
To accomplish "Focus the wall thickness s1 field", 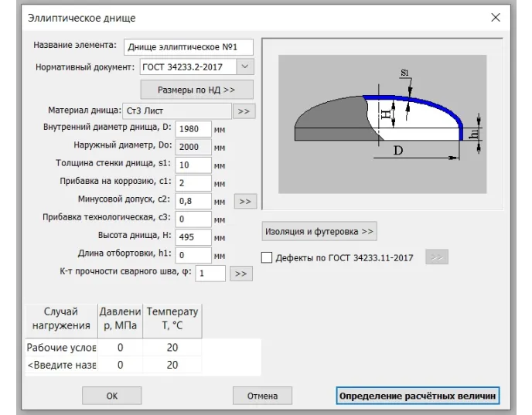I will pyautogui.click(x=193, y=165).
